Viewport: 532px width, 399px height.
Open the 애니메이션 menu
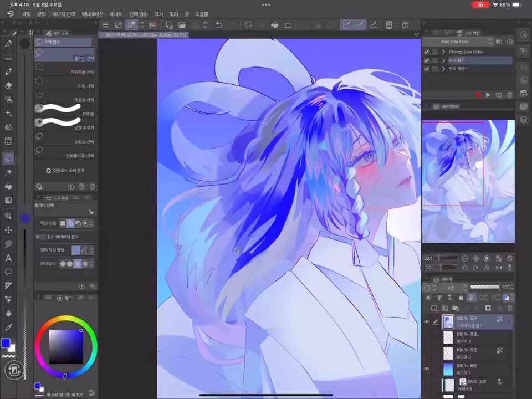[93, 14]
